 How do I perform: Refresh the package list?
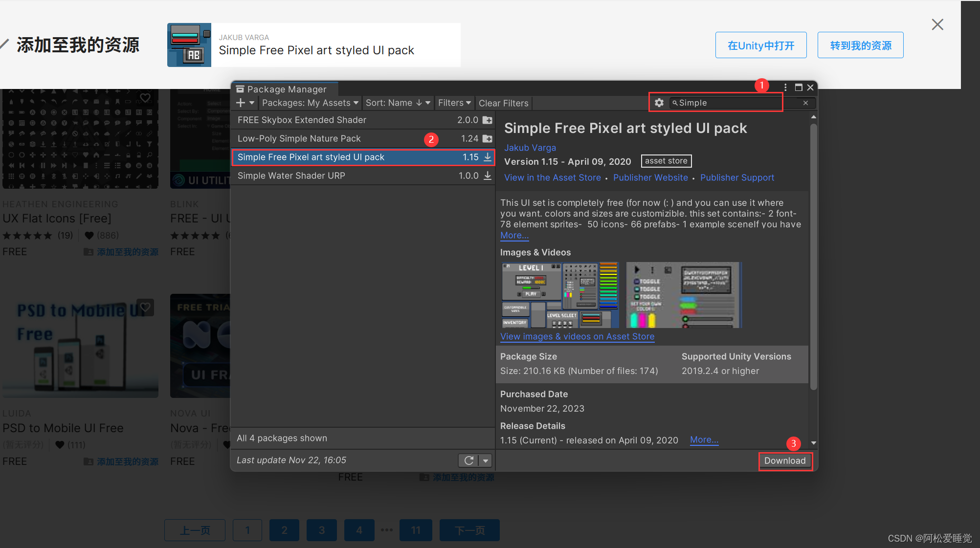pos(468,460)
